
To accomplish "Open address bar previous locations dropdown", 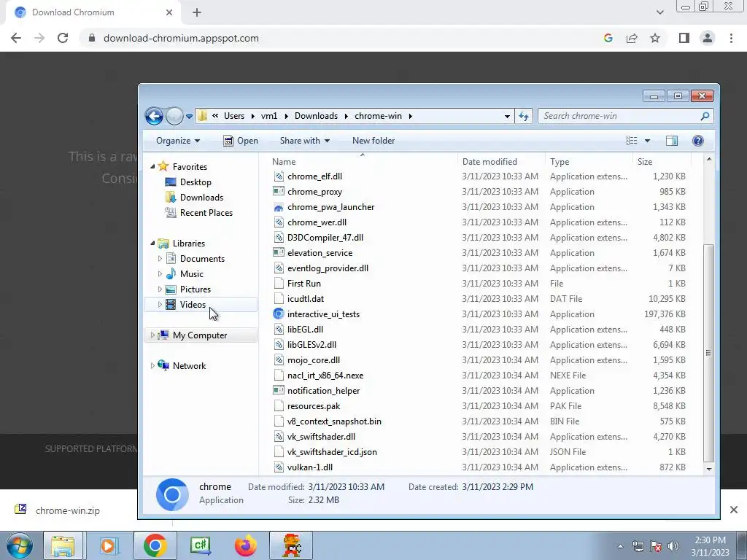I will coord(507,116).
